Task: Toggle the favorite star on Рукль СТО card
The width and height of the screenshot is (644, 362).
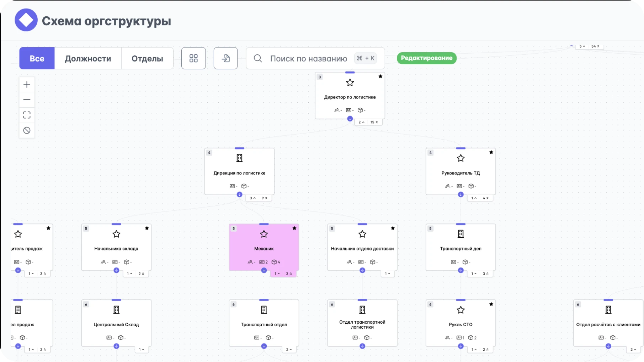Action: click(491, 304)
